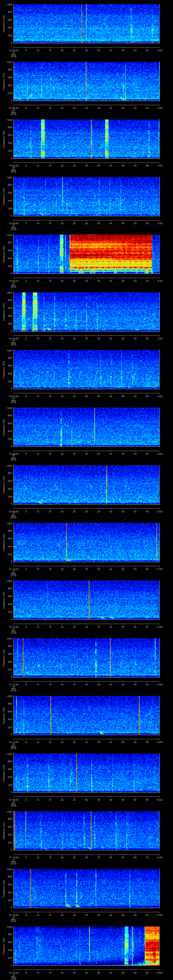This screenshot has width=173, height=980.
Task: Click the 10:05:00 start time label
Action: coord(14,280)
